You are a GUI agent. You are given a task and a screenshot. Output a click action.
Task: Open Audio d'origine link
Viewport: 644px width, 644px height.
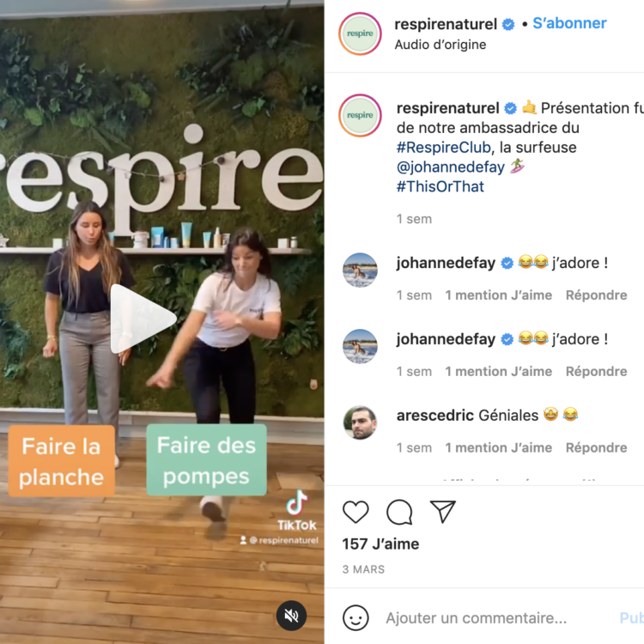[440, 45]
